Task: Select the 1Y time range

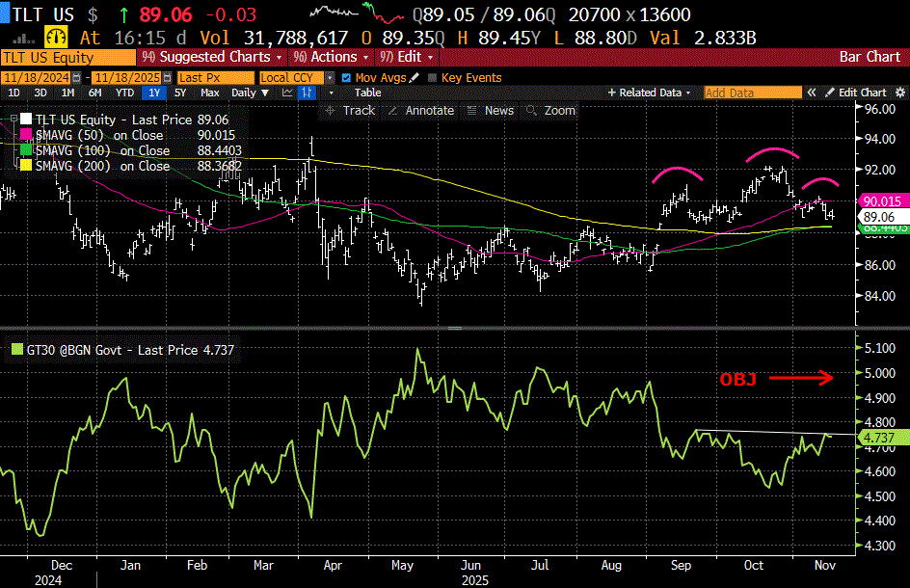Action: click(154, 93)
